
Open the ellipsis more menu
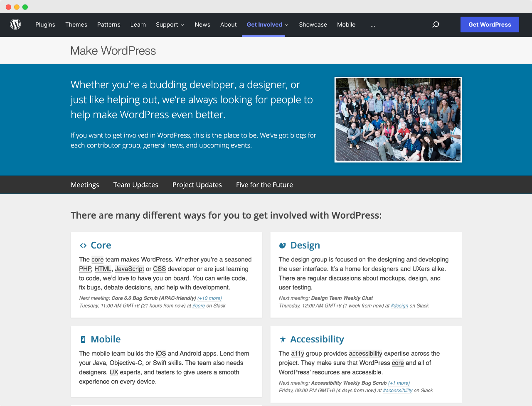click(x=373, y=25)
